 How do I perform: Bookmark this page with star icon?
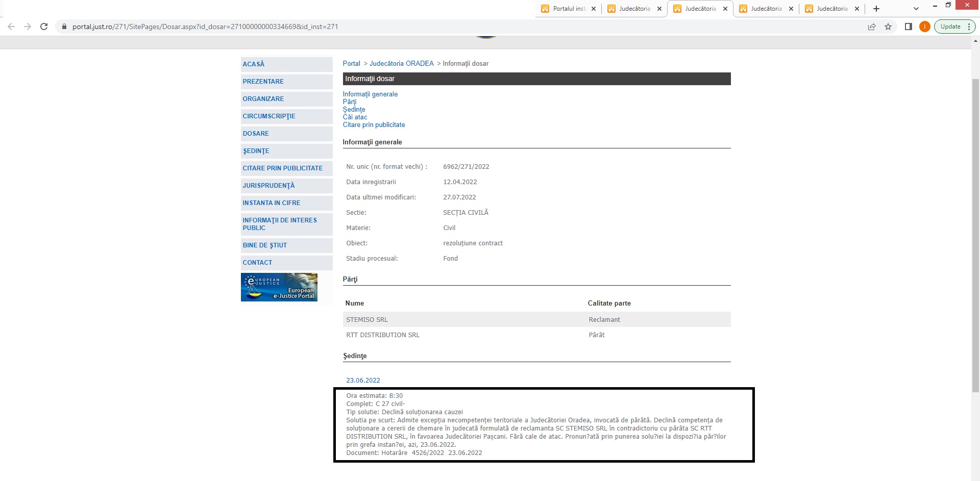[888, 27]
